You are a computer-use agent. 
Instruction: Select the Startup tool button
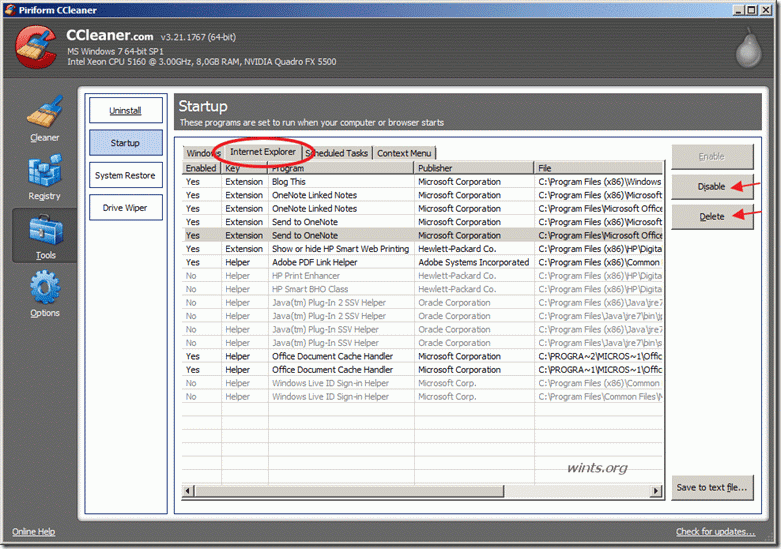click(126, 143)
